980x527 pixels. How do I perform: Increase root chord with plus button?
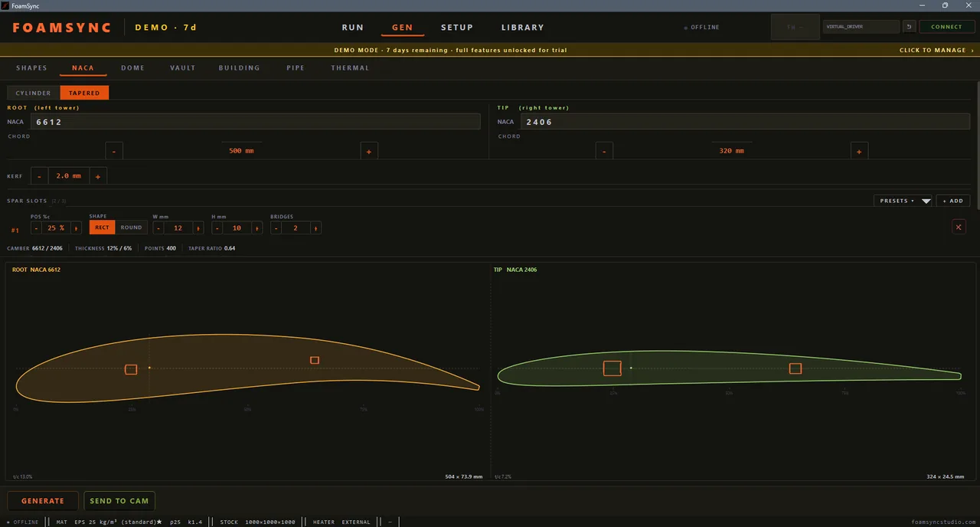pyautogui.click(x=368, y=151)
